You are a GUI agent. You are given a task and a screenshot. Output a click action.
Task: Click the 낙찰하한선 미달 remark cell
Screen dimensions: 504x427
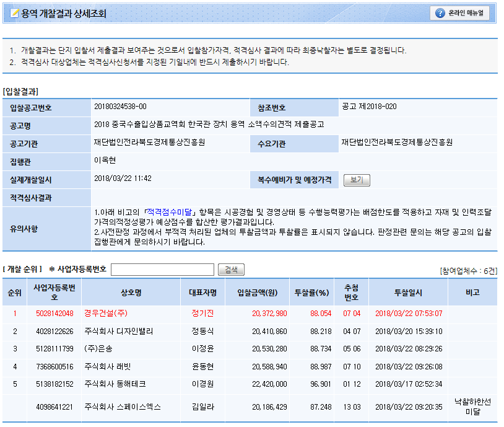click(x=472, y=407)
